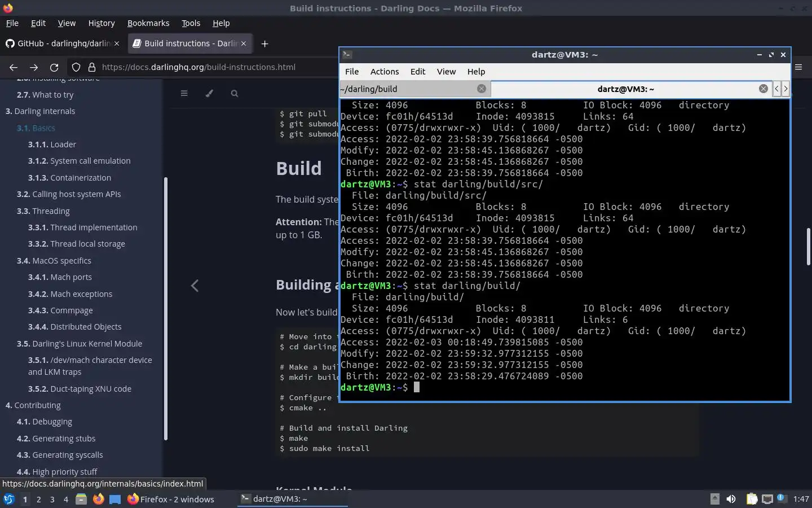812x508 pixels.
Task: Open docs theme picker paintbrush icon
Action: click(x=209, y=93)
